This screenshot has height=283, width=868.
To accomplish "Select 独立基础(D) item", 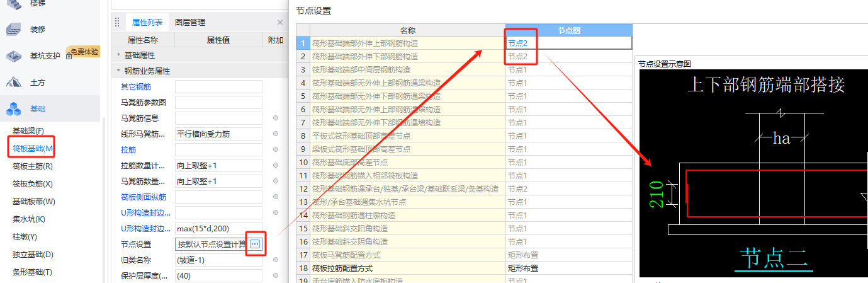I will tap(33, 255).
